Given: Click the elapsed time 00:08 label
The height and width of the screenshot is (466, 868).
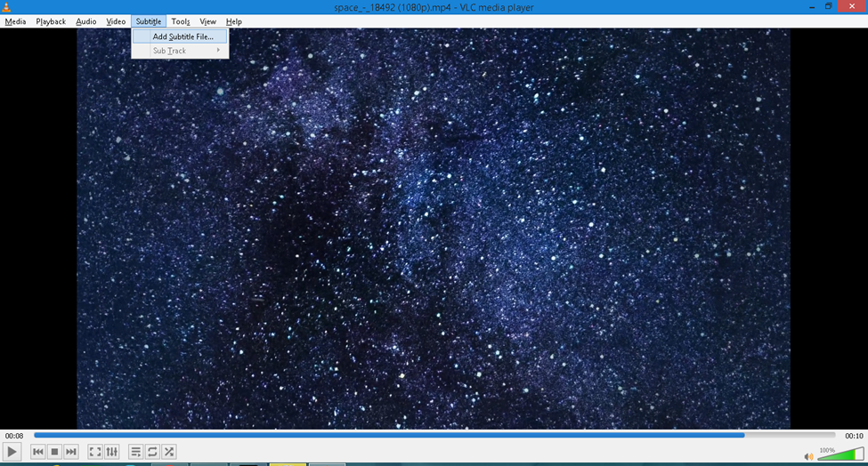Looking at the screenshot, I should [14, 436].
